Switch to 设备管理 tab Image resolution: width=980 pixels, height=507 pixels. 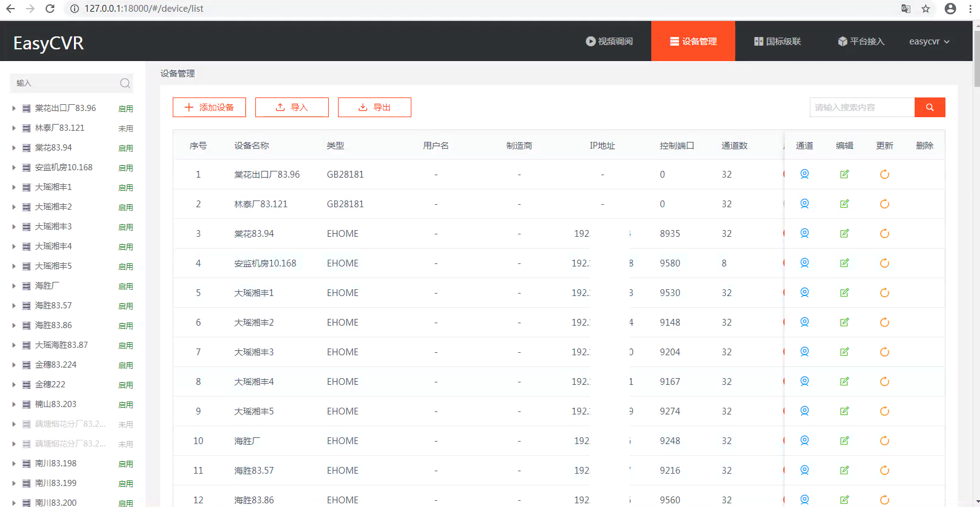pos(693,41)
